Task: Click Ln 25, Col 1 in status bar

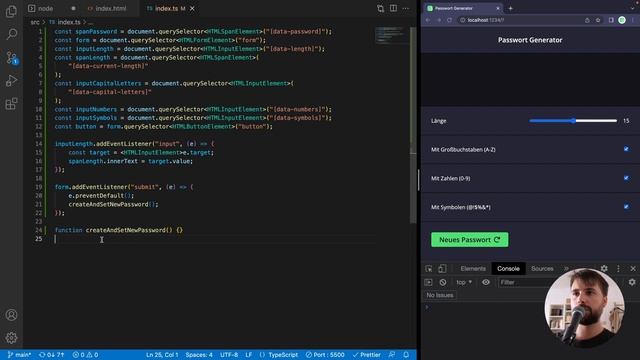Action: 162,355
